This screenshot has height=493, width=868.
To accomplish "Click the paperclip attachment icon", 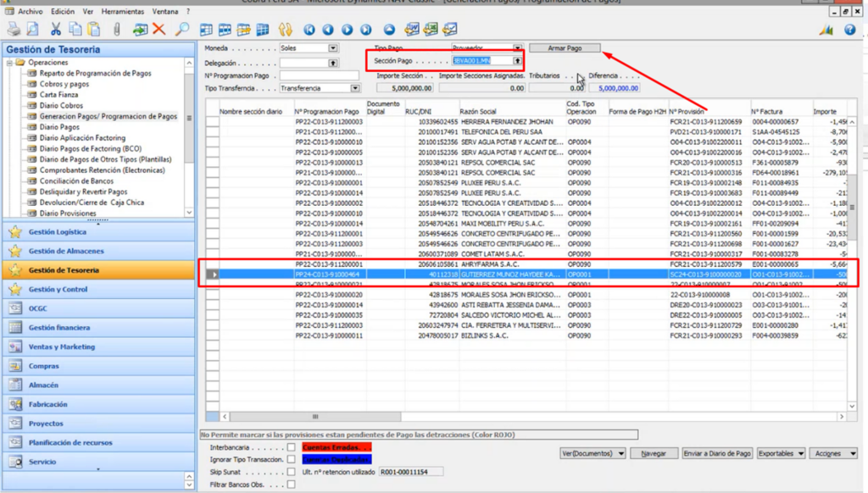I will click(x=117, y=30).
